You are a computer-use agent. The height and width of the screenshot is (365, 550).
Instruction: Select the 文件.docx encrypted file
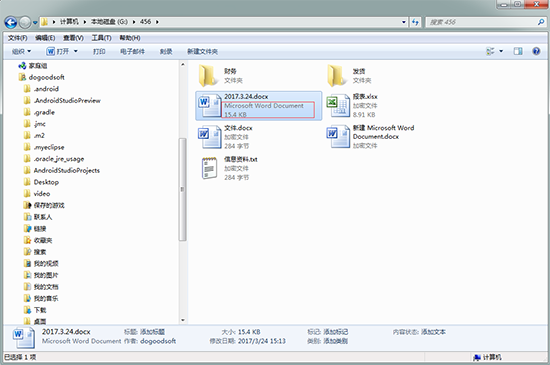225,137
